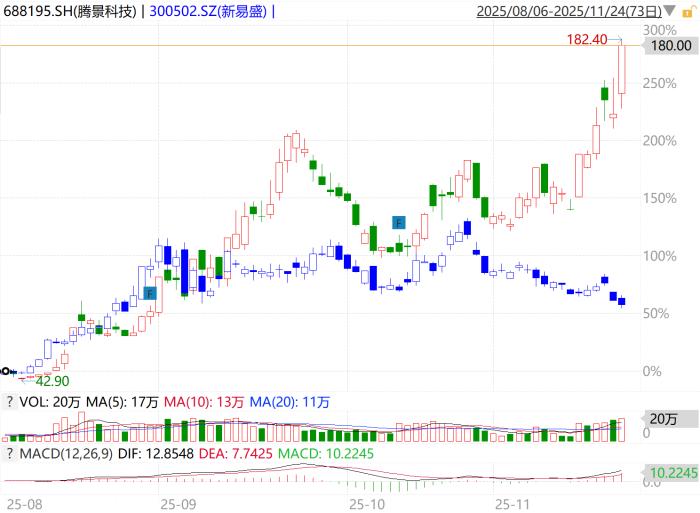Click the 50% axis label

(656, 313)
